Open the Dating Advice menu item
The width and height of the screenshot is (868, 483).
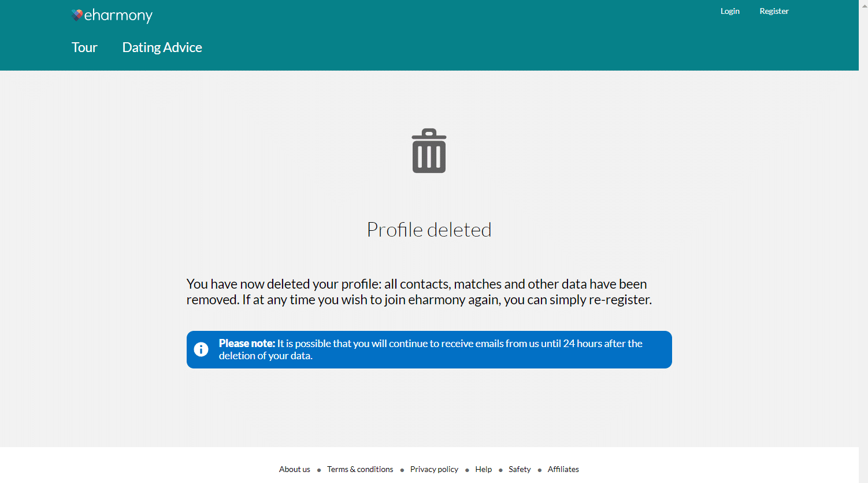tap(162, 47)
